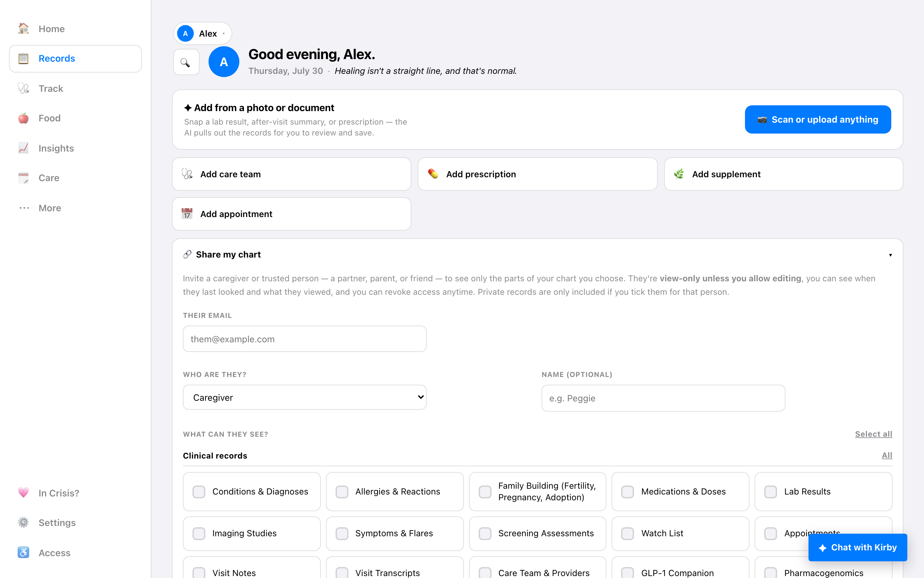Open the Who are they Caregiver dropdown
Image resolution: width=924 pixels, height=578 pixels.
(304, 397)
